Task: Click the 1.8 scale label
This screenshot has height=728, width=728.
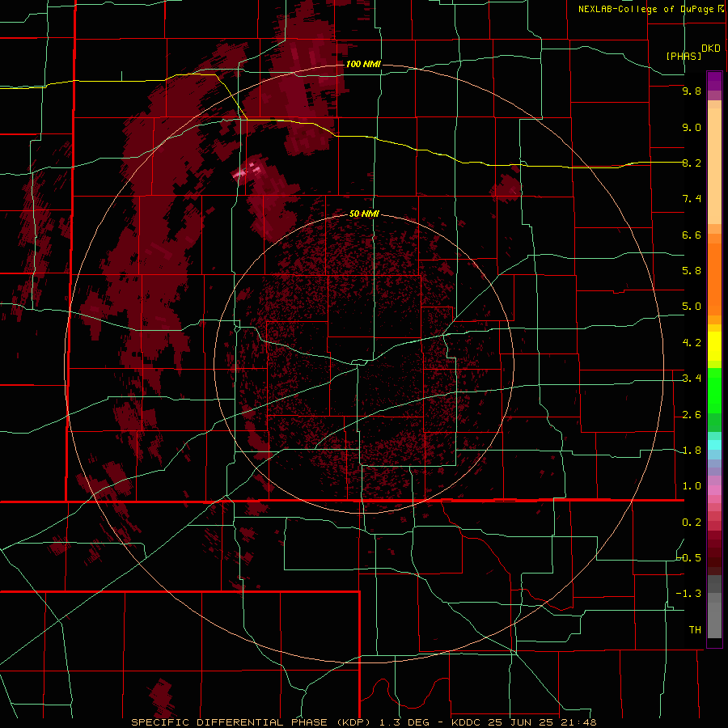Action: (692, 451)
